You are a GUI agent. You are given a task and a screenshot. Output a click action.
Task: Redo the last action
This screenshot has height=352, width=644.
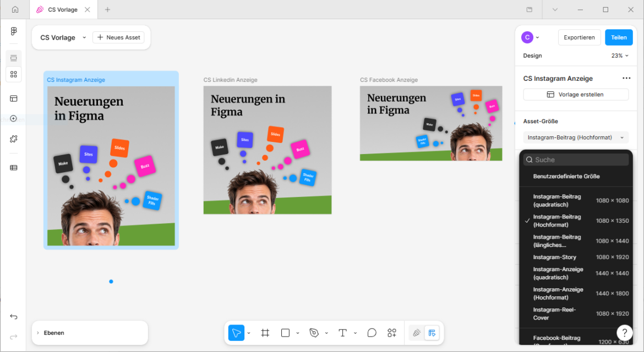pos(14,337)
